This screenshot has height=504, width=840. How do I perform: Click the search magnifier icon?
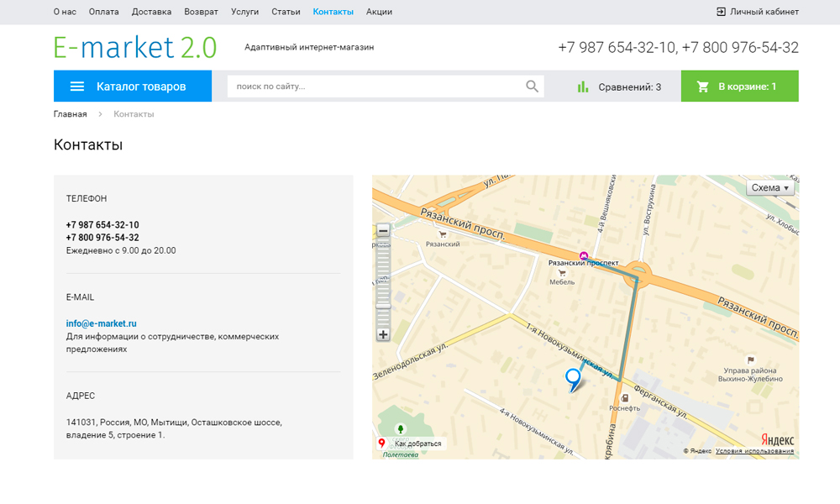(532, 87)
